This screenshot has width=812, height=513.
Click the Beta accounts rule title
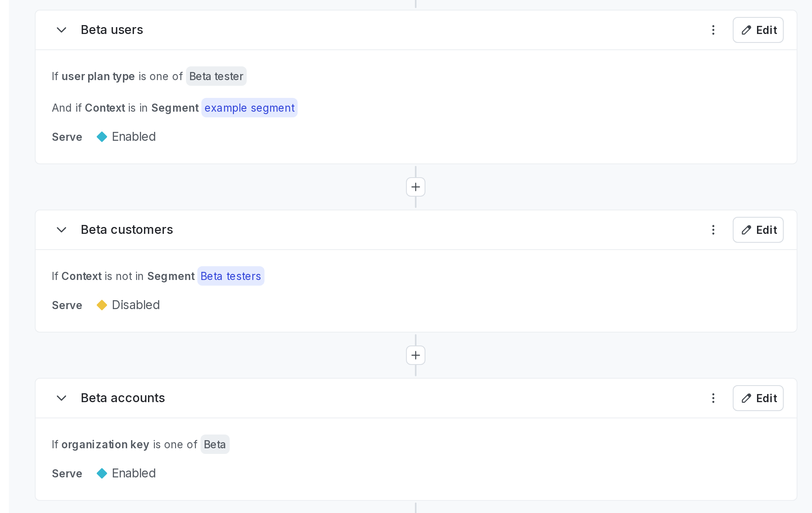click(x=123, y=398)
